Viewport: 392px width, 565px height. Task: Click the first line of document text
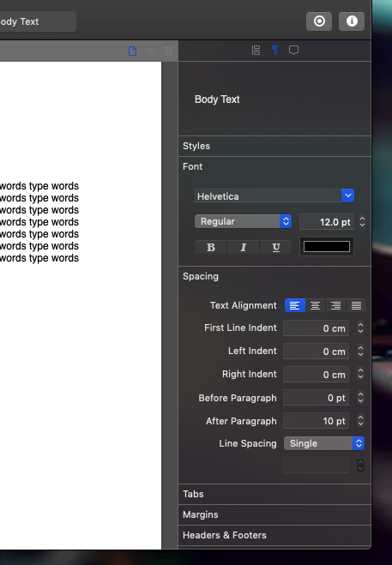[39, 186]
